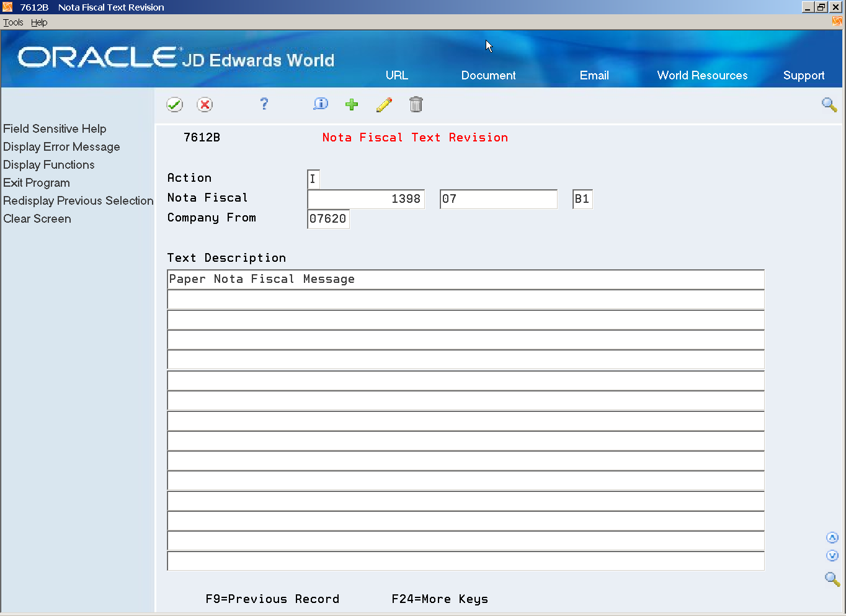
Task: Restore down the window
Action: (821, 7)
